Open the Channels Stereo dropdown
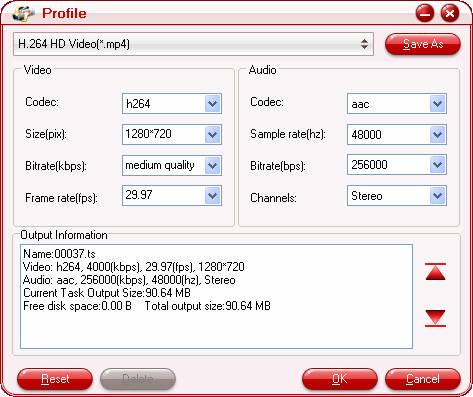473x397 pixels. point(397,196)
